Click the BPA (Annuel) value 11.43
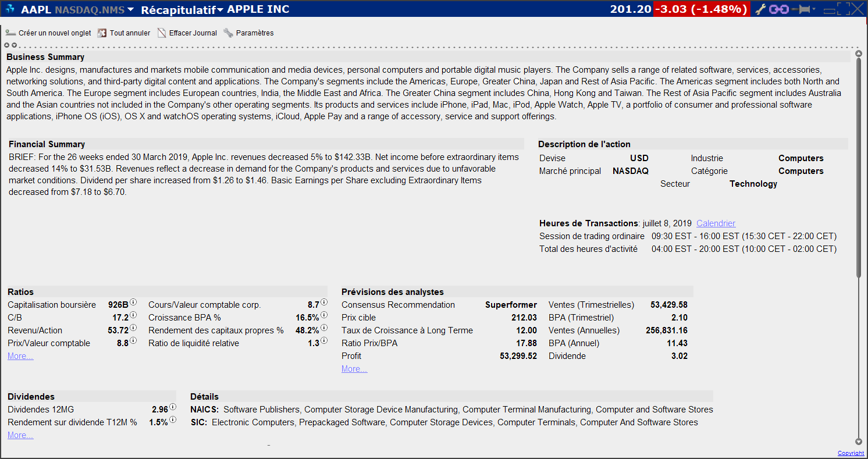The image size is (868, 459). click(x=677, y=343)
